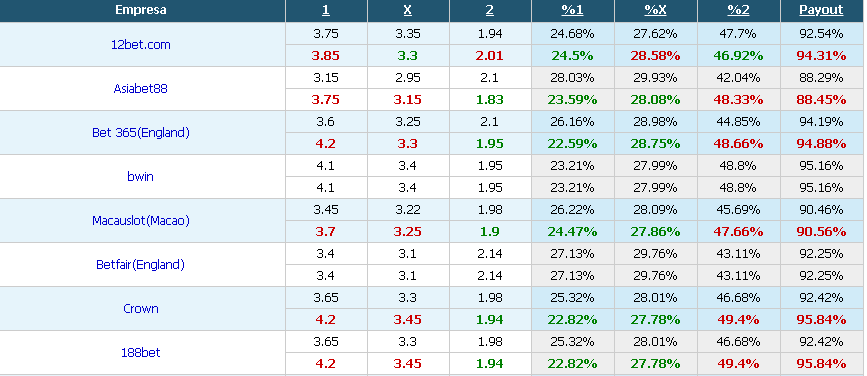Screen dimensions: 867x376
Task: Open the Betfair(England) link
Action: point(140,265)
